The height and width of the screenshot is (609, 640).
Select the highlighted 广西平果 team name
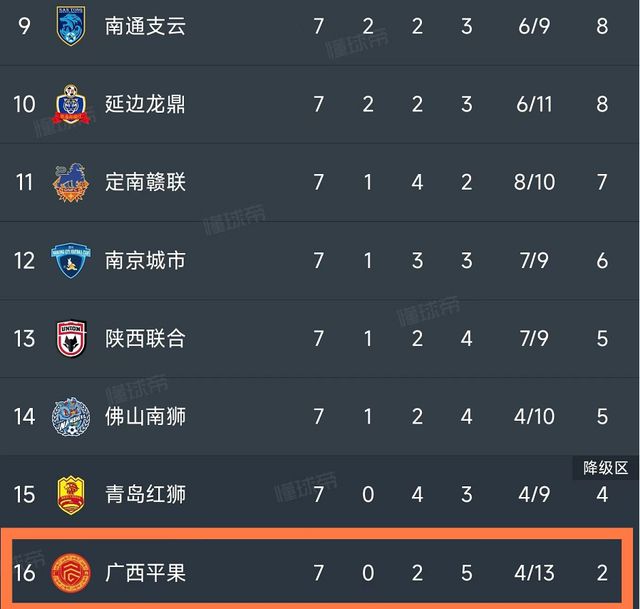click(x=145, y=573)
